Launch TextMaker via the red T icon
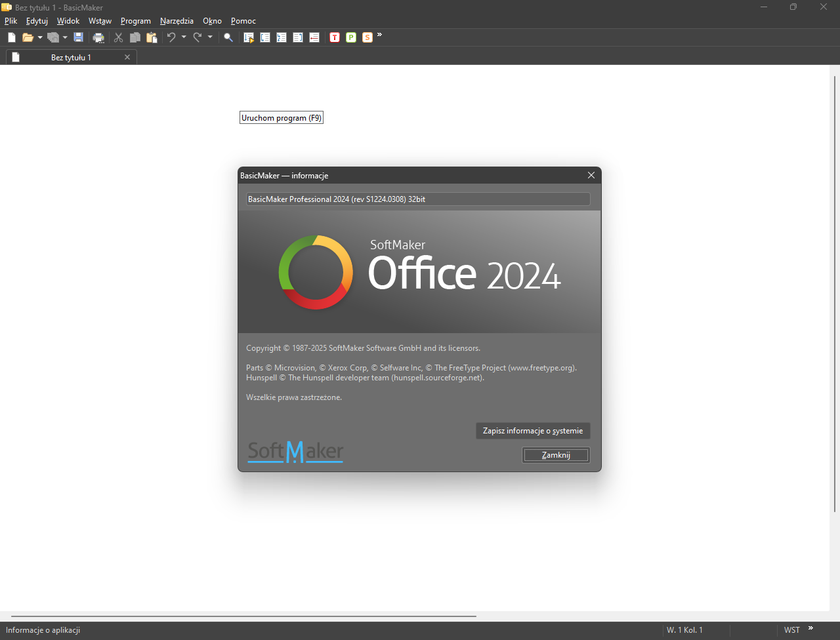Viewport: 840px width, 640px height. 335,37
